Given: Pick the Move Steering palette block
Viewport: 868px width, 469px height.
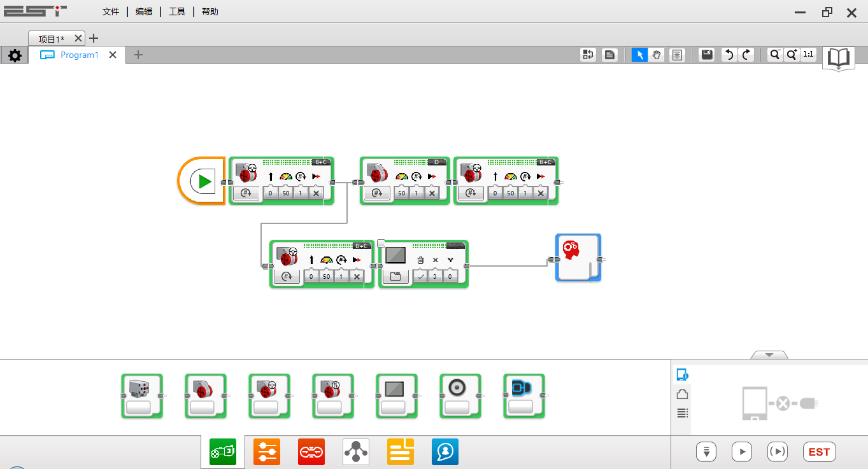Looking at the screenshot, I should point(269,396).
